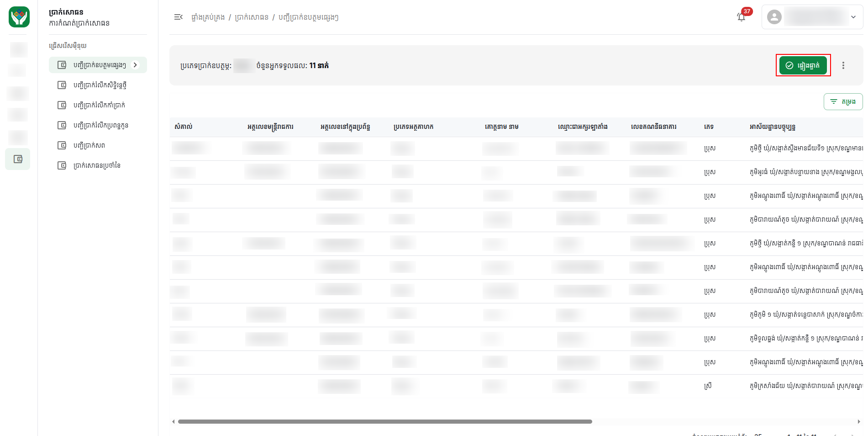The height and width of the screenshot is (436, 868).
Task: Click the grey user avatar icon
Action: (774, 17)
